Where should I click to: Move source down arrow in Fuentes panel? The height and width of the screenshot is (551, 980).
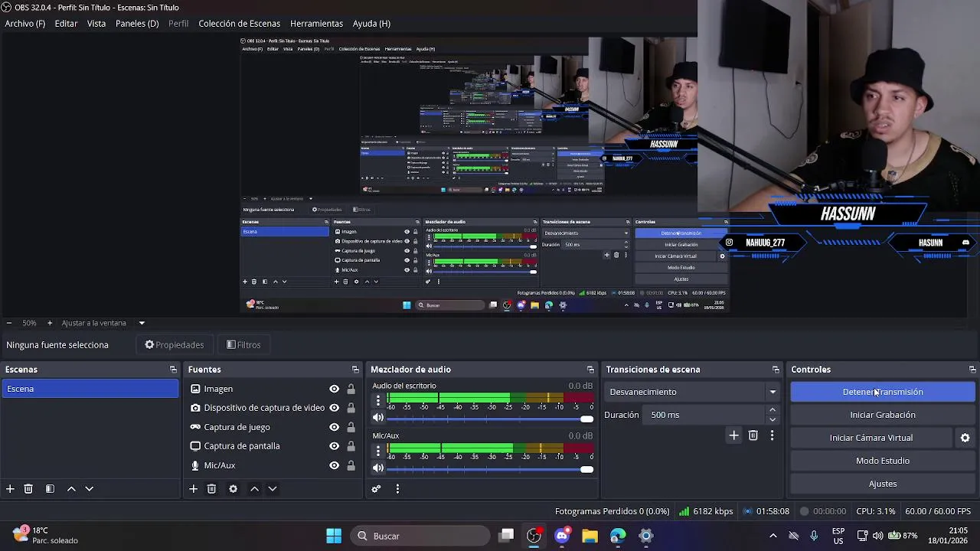(273, 489)
